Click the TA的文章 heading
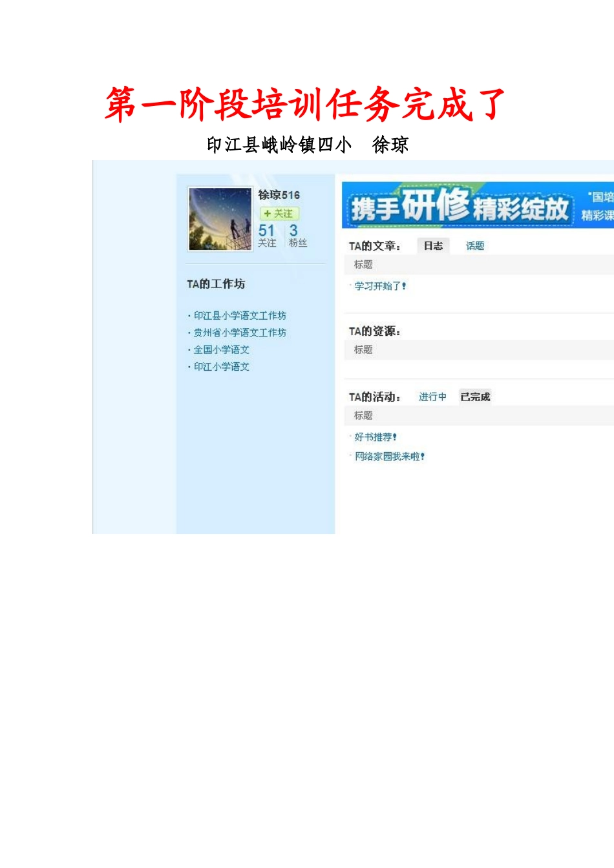The image size is (614, 868). pos(375,245)
